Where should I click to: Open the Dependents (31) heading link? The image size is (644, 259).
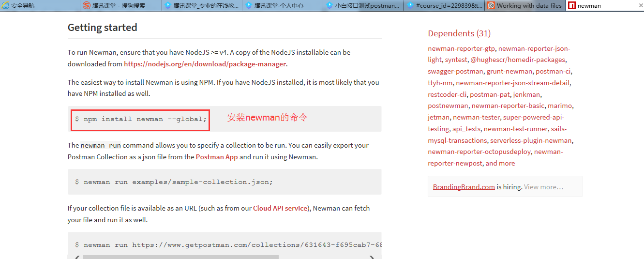(x=459, y=33)
